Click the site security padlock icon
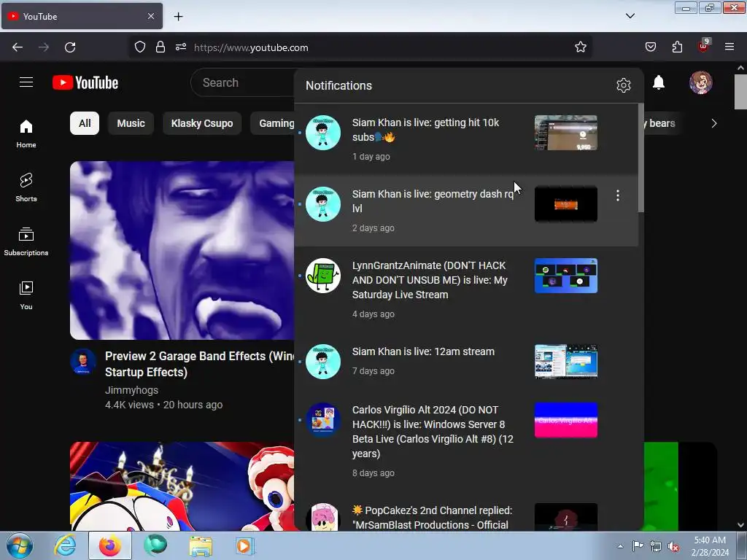 [x=160, y=47]
